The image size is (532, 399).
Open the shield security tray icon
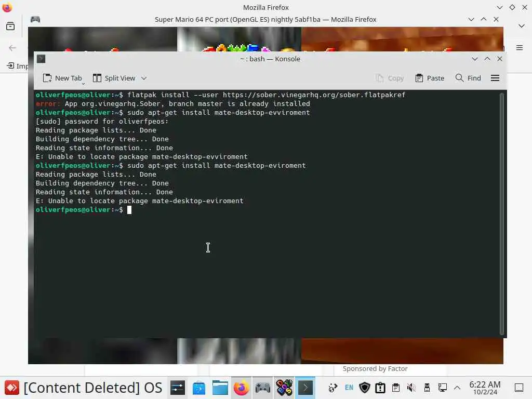[365, 388]
